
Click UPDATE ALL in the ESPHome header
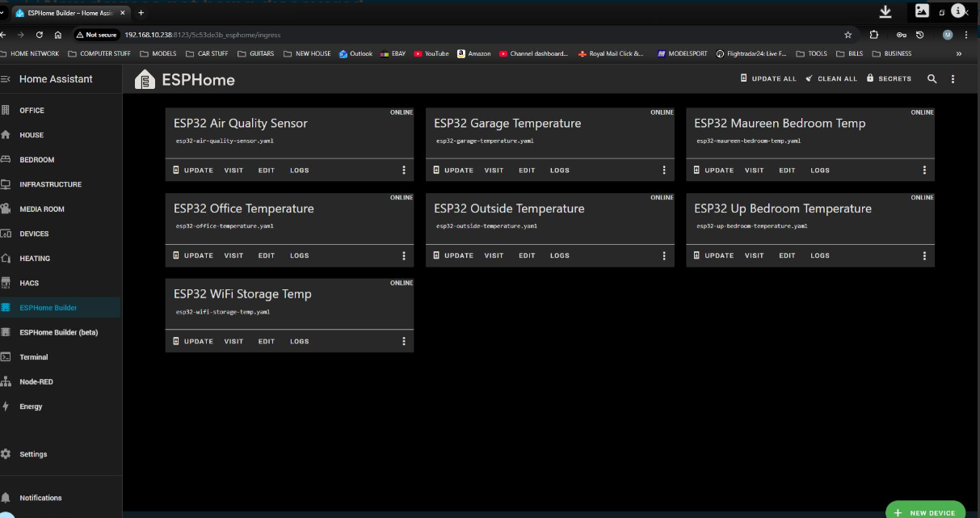768,78
